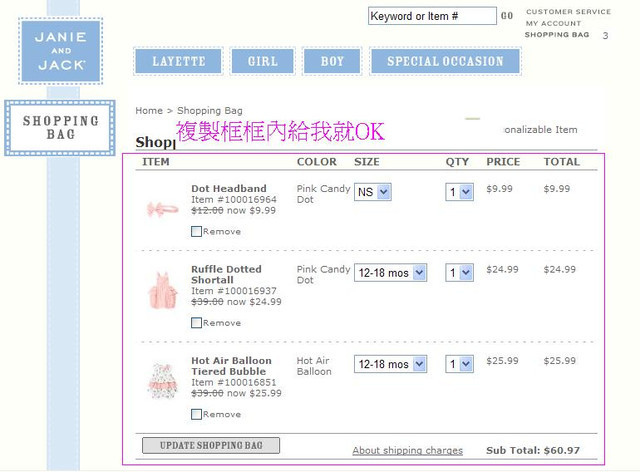Open the Shopping Bag link at top
The height and width of the screenshot is (472, 640).
[x=557, y=35]
